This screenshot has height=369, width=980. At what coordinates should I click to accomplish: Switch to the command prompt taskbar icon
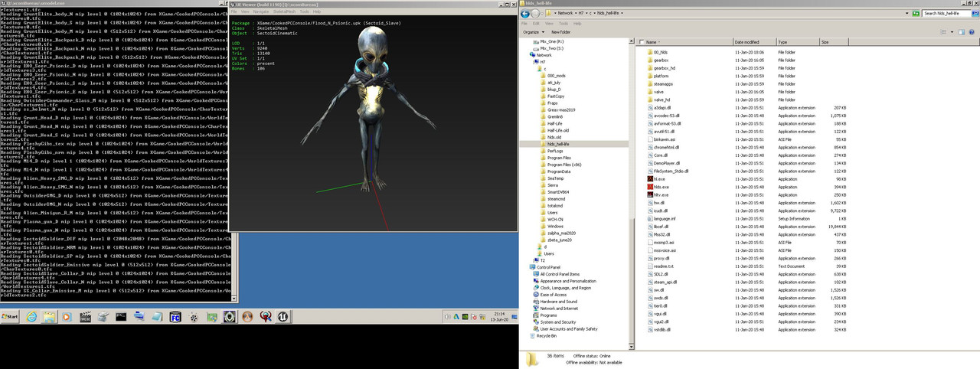click(121, 316)
